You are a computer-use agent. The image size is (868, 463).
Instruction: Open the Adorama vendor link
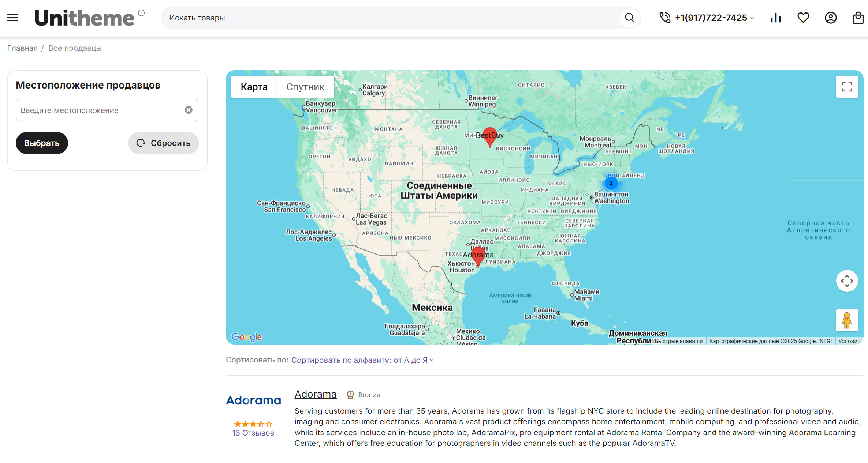coord(315,394)
